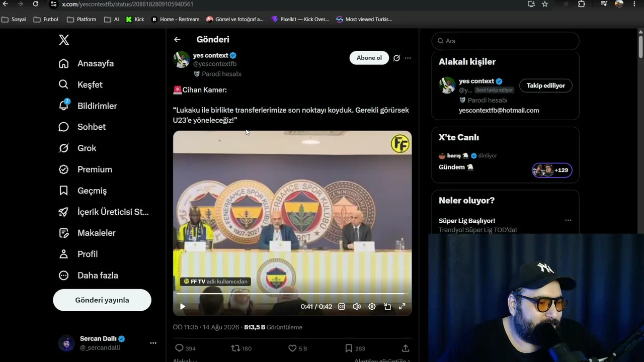The image size is (644, 362).
Task: Open the Kick bookmark
Action: 135,20
